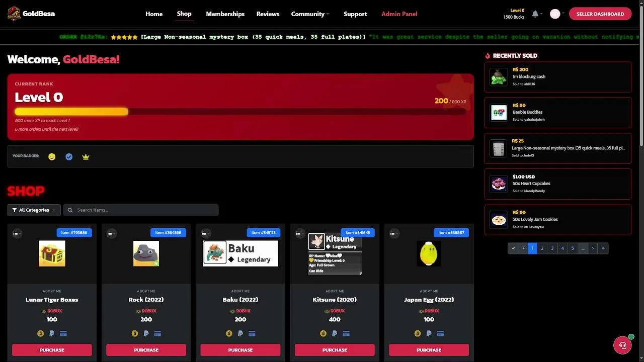Click the smiley face badge

pos(52,157)
